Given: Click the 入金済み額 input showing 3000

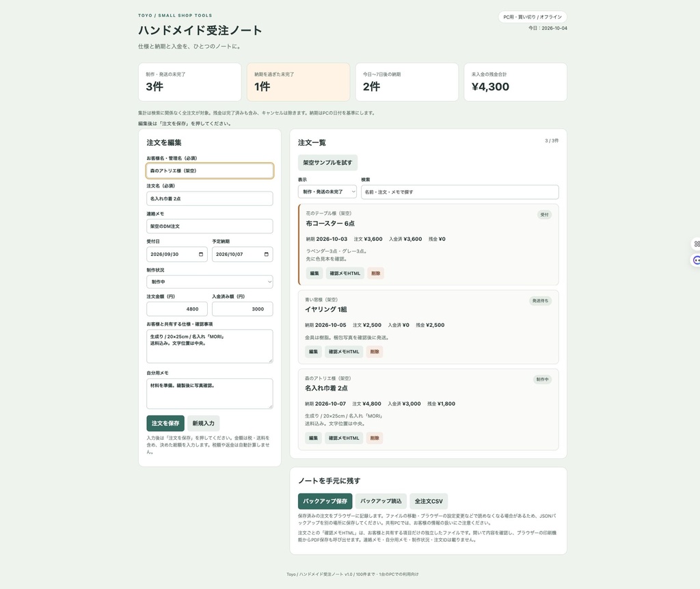Looking at the screenshot, I should click(243, 309).
